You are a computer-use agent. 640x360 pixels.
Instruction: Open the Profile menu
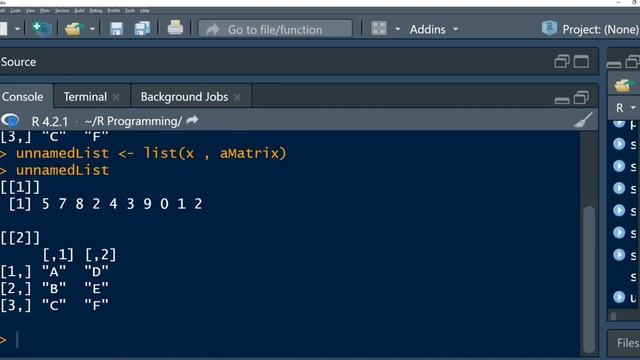[x=113, y=11]
